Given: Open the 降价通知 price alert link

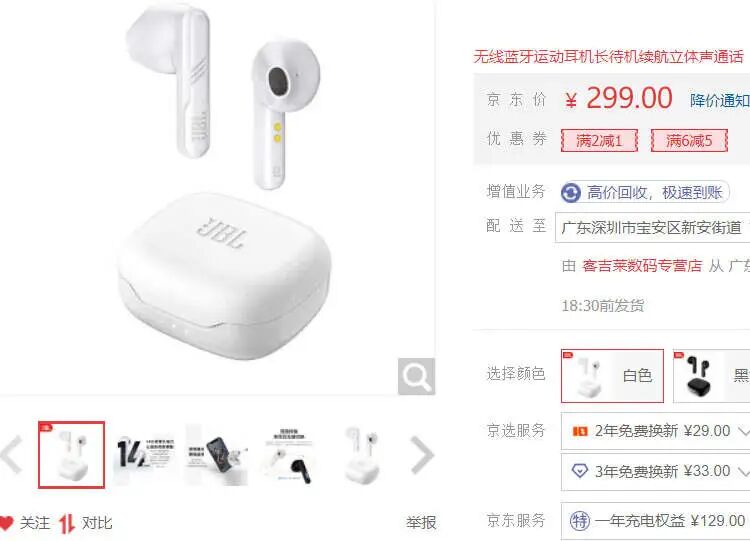Looking at the screenshot, I should pos(720,100).
